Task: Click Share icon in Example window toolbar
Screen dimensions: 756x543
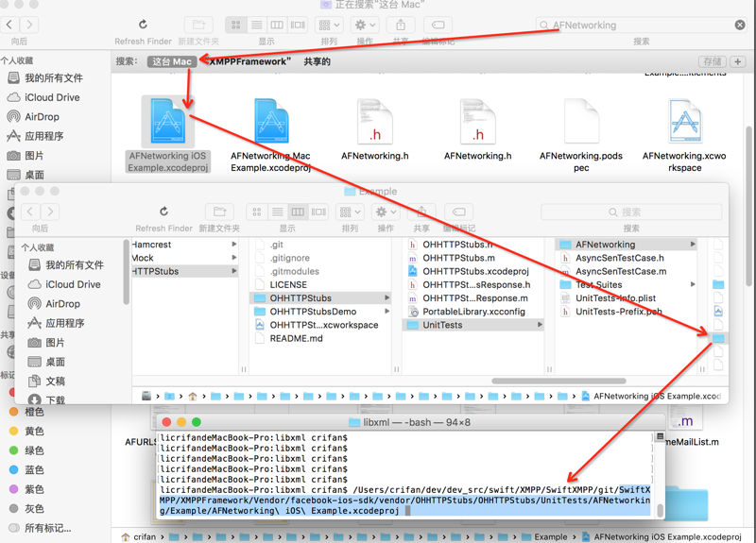Action: (421, 212)
